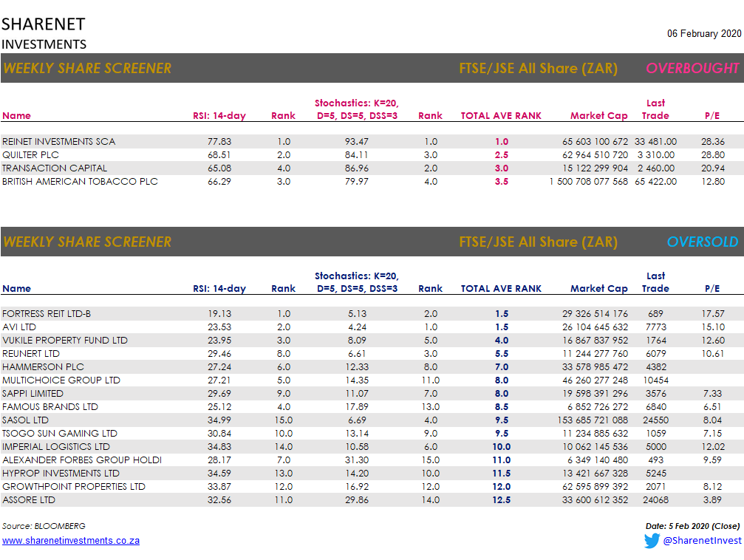Click last trade 2 460.00 cell
This screenshot has height=560, width=744.
tap(656, 168)
